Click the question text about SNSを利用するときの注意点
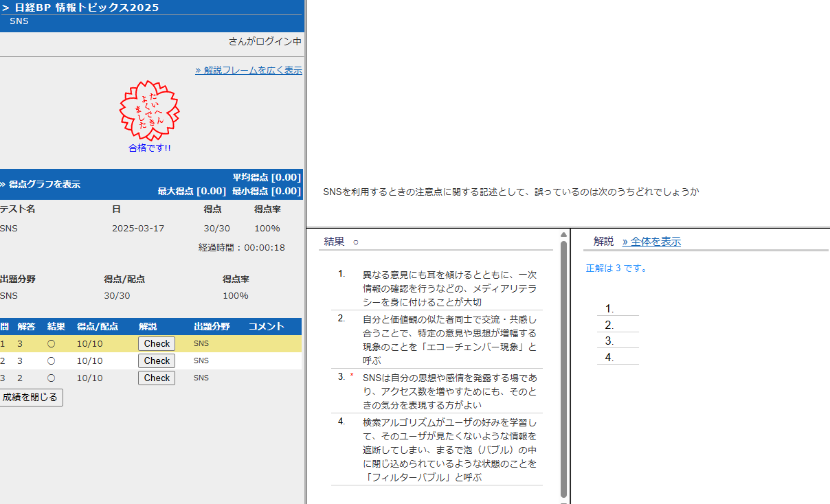Image resolution: width=830 pixels, height=504 pixels. pyautogui.click(x=511, y=192)
